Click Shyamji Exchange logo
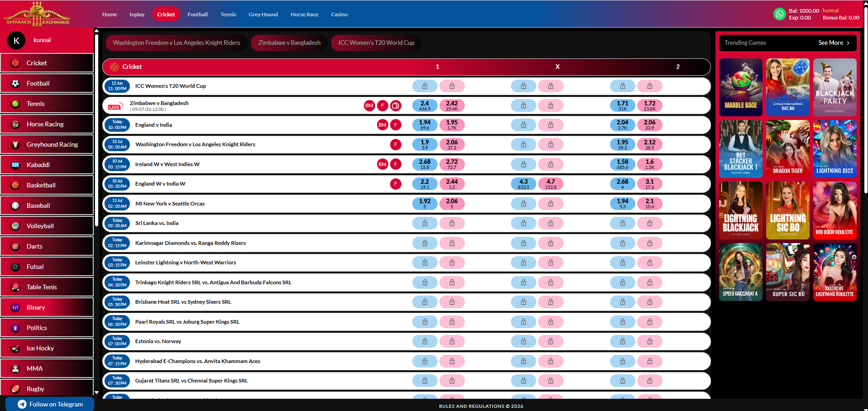868x411 pixels. 37,14
